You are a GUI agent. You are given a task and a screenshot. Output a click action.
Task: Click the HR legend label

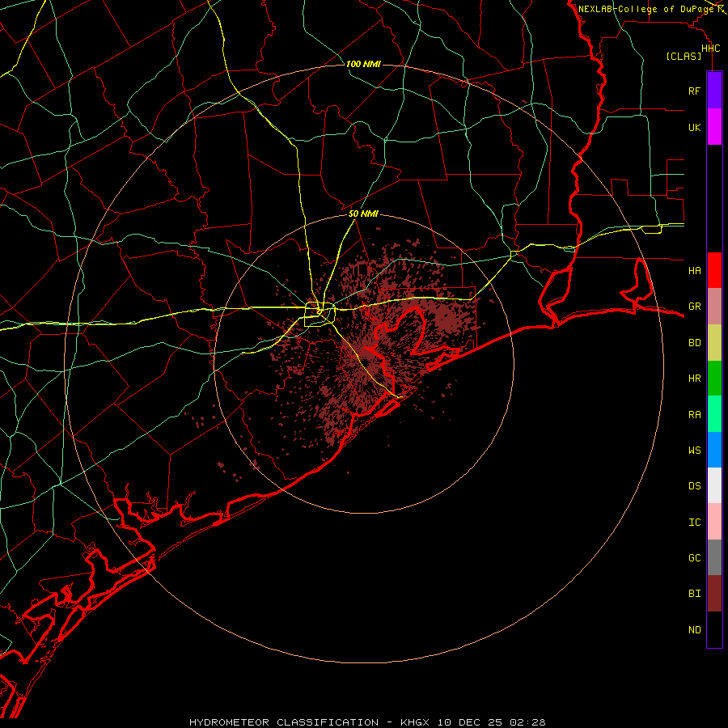click(x=694, y=379)
